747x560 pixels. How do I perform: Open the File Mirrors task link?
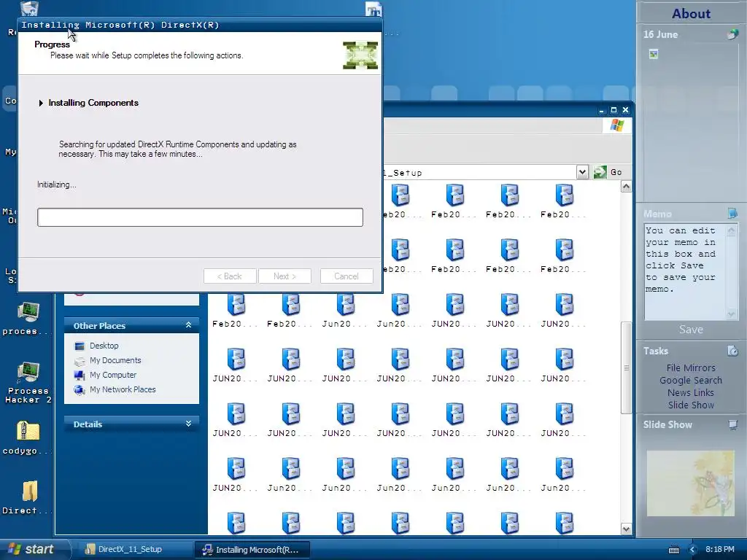pos(691,368)
